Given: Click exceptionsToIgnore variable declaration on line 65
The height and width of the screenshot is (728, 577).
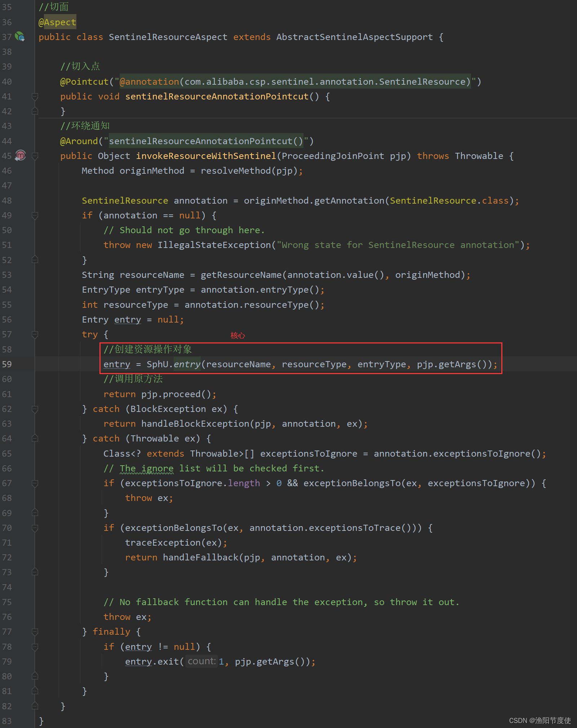Looking at the screenshot, I should 309,454.
